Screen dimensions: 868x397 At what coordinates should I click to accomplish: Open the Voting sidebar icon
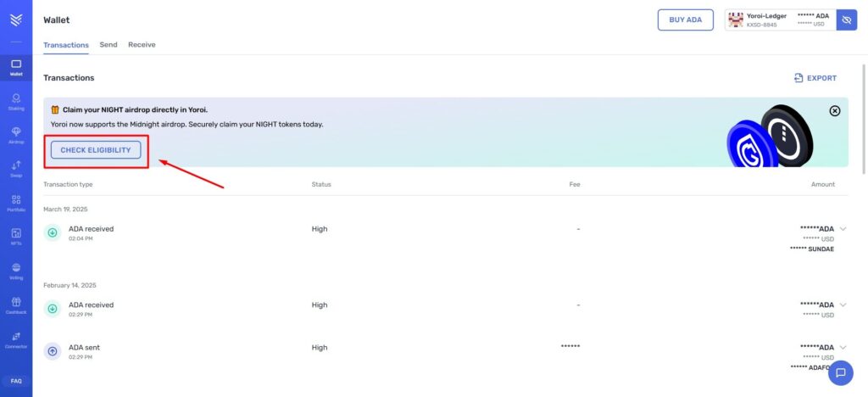click(x=16, y=270)
